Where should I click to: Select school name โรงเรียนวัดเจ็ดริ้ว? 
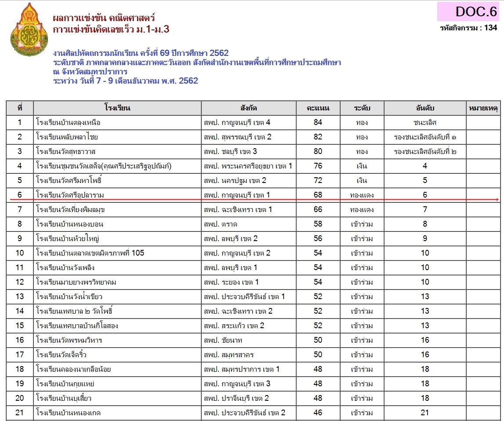[61, 355]
